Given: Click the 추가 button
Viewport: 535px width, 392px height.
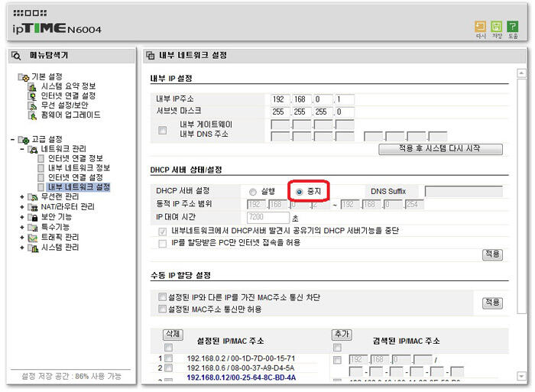Looking at the screenshot, I should point(342,335).
